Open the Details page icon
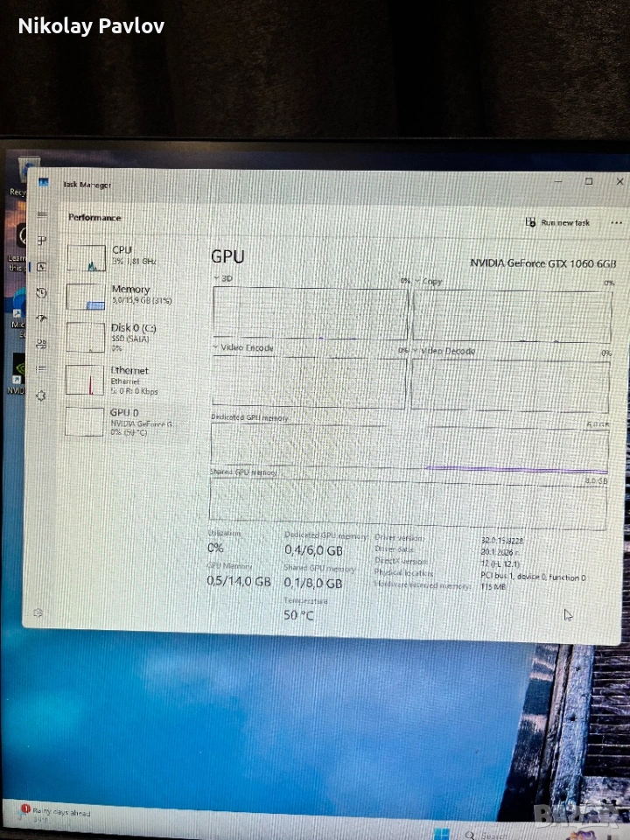Image resolution: width=630 pixels, height=840 pixels. click(x=41, y=369)
